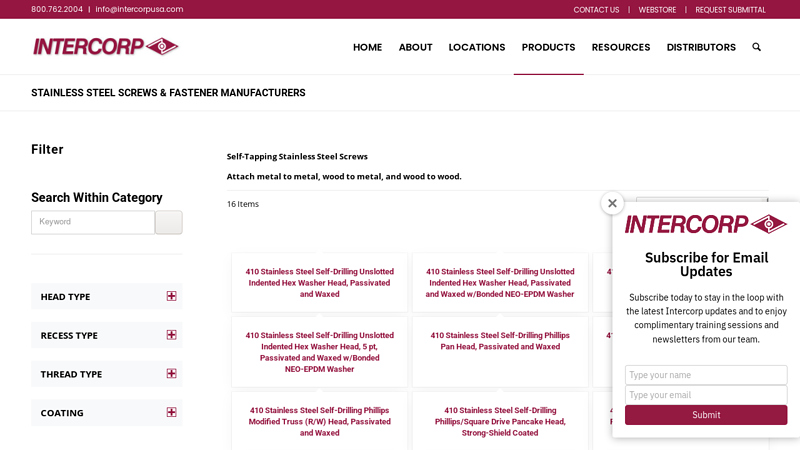Viewport: 800px width, 450px height.
Task: Open the Products menu
Action: (548, 47)
